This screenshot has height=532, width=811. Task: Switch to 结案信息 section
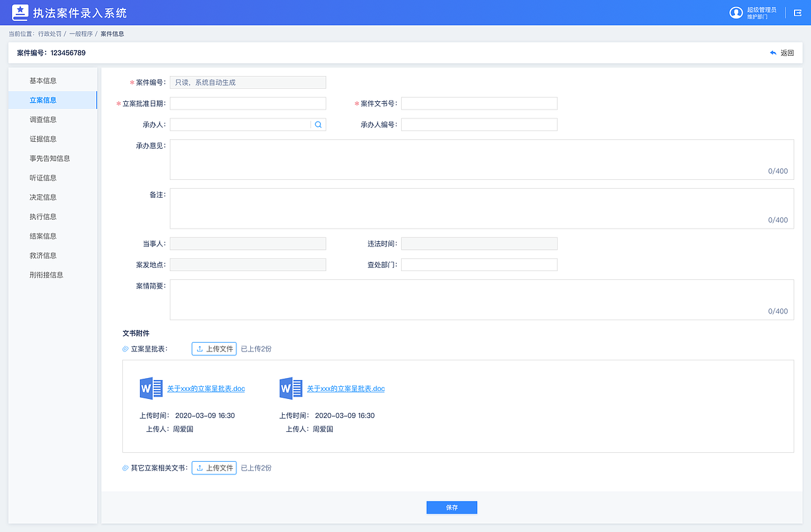point(53,236)
